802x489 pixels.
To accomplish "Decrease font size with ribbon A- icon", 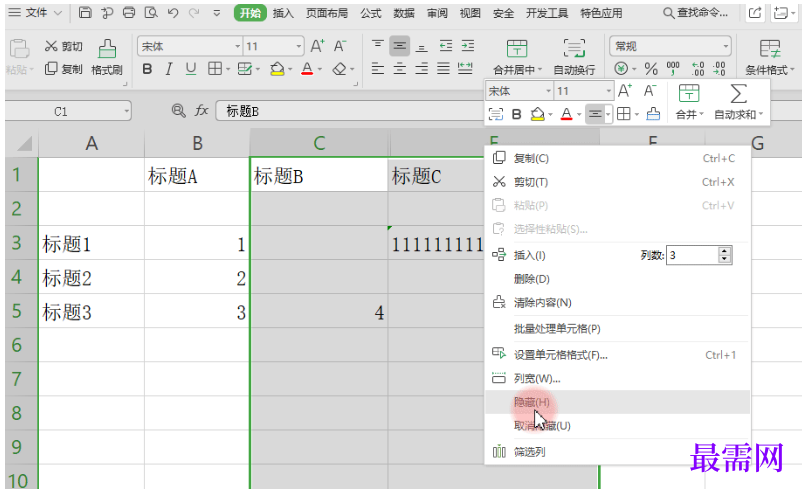I will pyautogui.click(x=340, y=47).
